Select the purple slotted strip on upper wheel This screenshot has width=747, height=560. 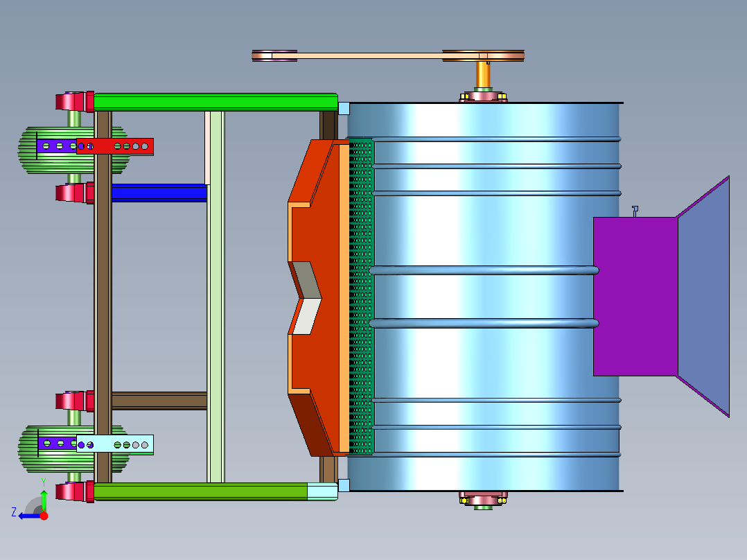pos(57,146)
